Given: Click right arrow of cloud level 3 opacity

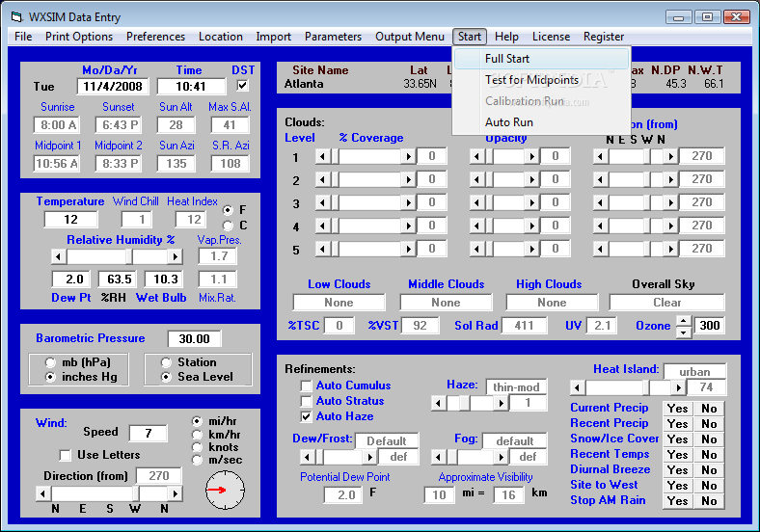Looking at the screenshot, I should (531, 202).
